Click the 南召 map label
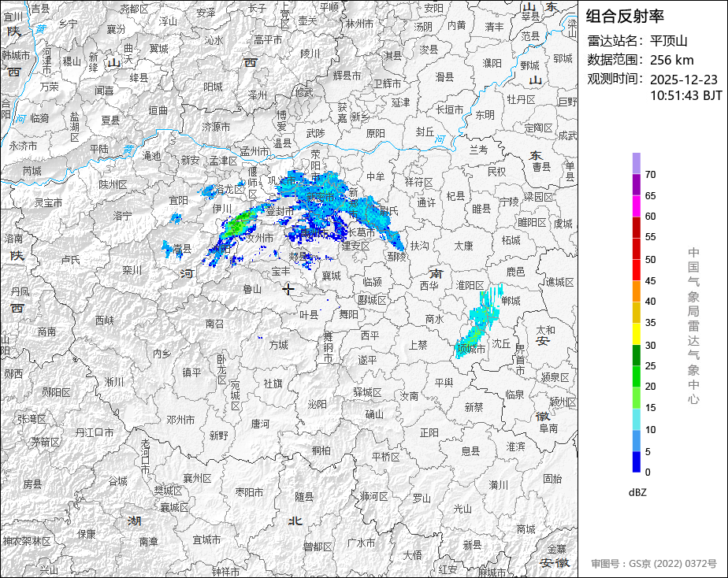The width and height of the screenshot is (728, 578). pyautogui.click(x=214, y=324)
